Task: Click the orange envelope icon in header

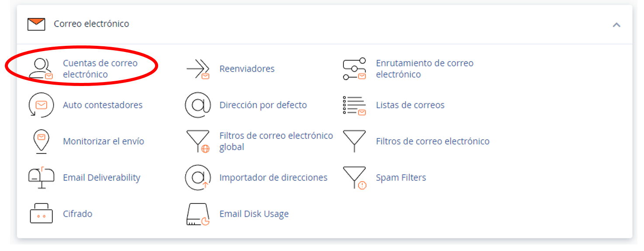Action: click(x=36, y=24)
